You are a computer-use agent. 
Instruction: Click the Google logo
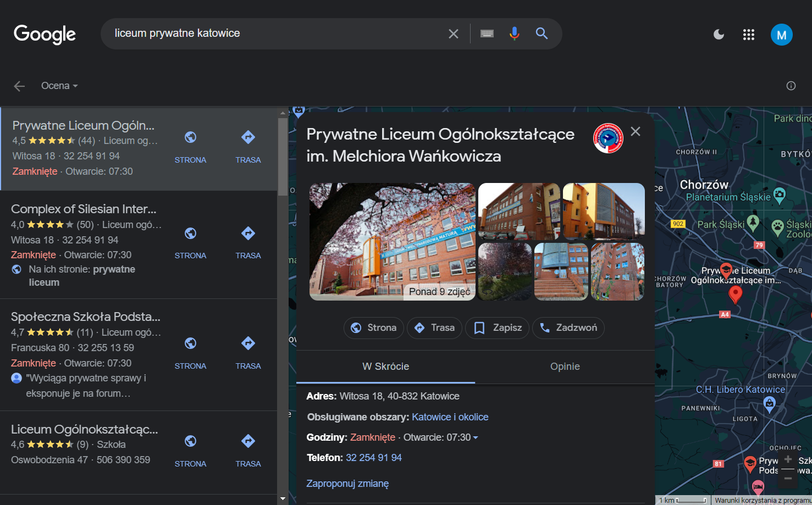45,34
